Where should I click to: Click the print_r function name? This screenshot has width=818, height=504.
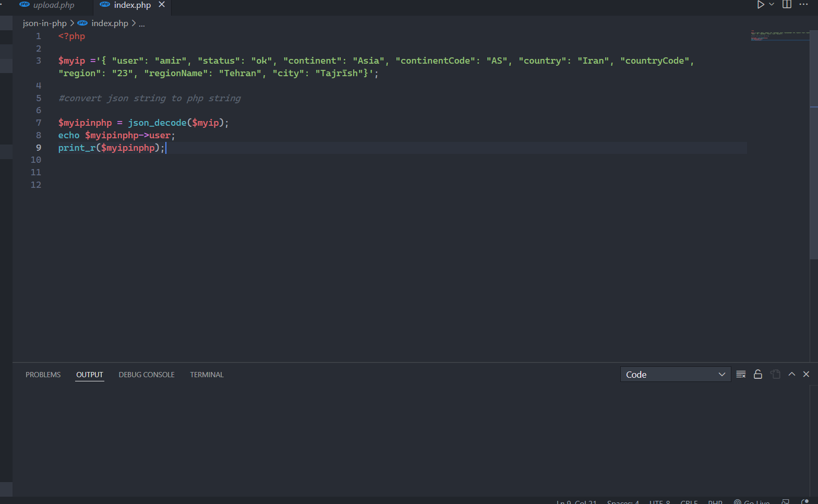pyautogui.click(x=77, y=148)
